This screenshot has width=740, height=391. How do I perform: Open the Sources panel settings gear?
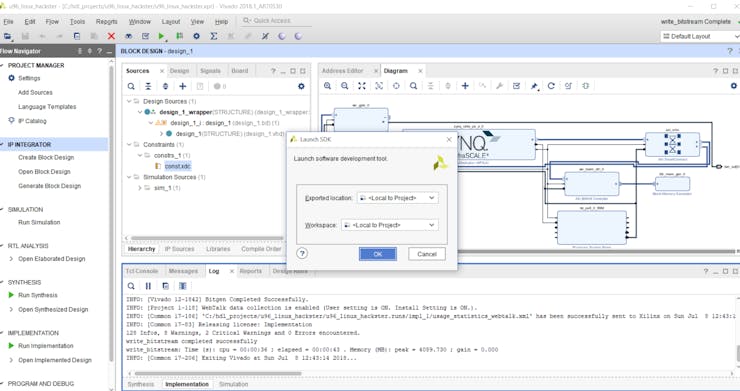(301, 86)
